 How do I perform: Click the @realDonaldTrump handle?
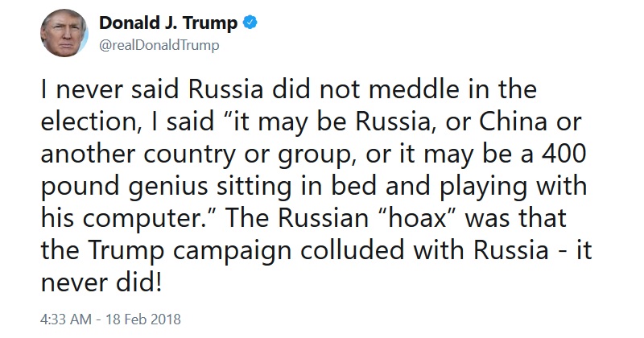tap(159, 45)
